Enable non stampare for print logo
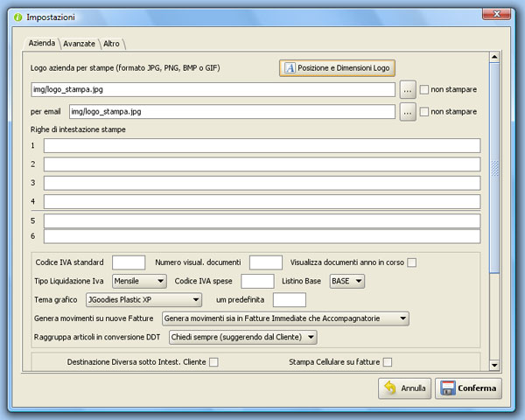Screen dimensions: 525x420 (424, 89)
